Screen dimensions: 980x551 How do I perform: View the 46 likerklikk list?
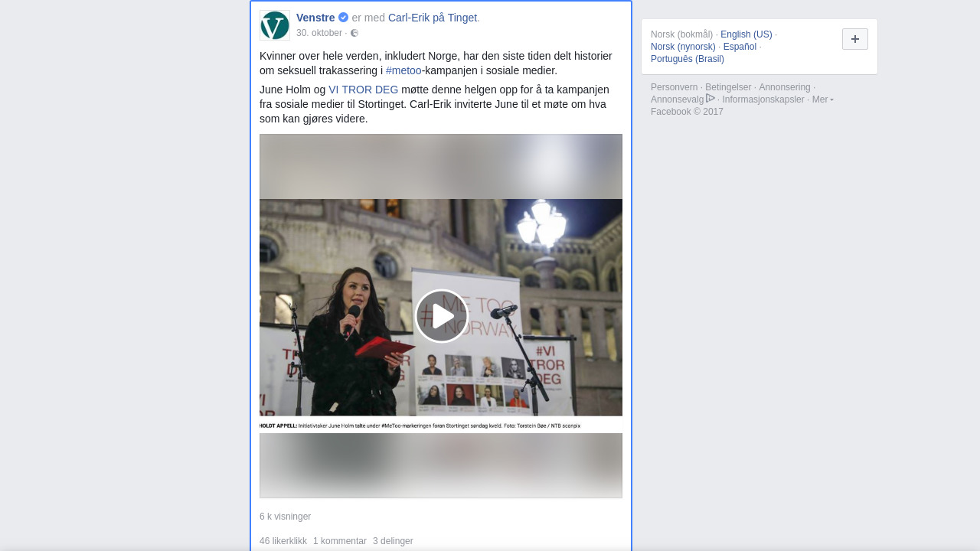283,541
